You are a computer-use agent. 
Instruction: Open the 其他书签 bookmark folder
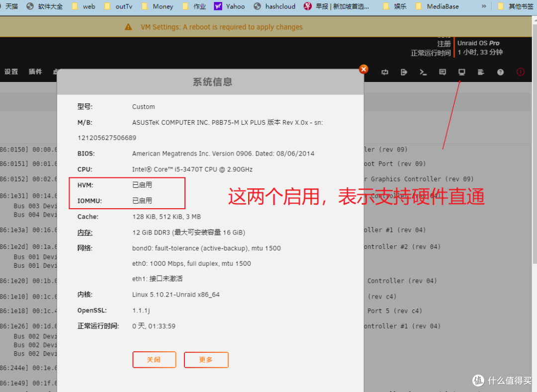(516, 6)
